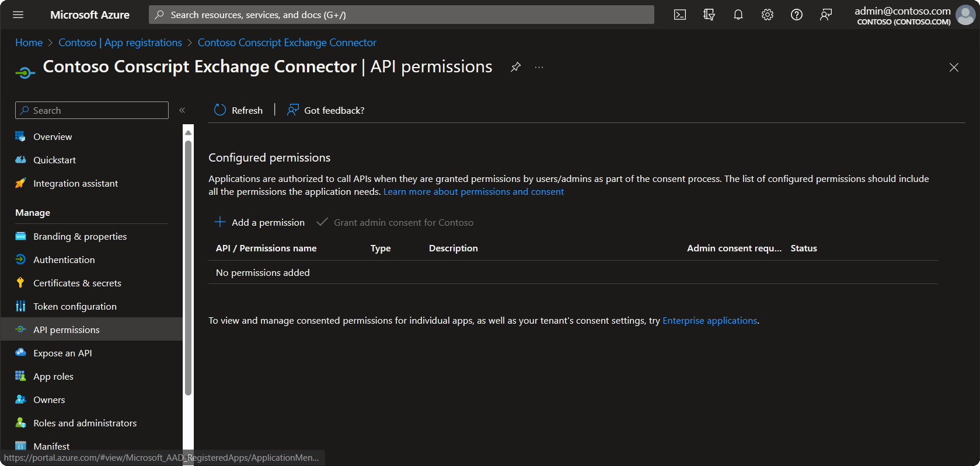The image size is (980, 466).
Task: Open the help question mark icon
Action: coord(797,15)
